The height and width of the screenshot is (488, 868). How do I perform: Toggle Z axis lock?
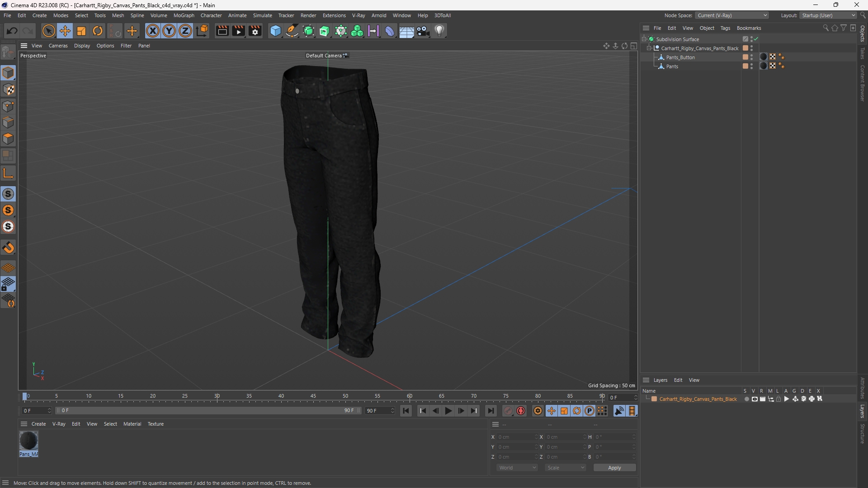[185, 31]
